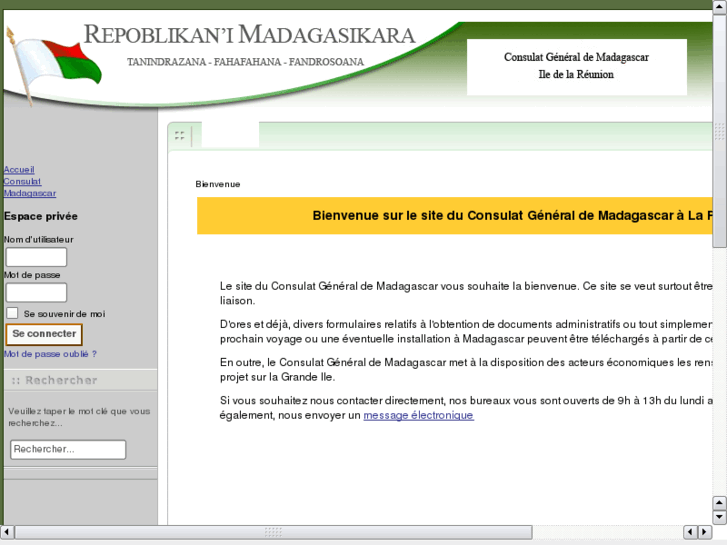Click the Repoblikan'i Madagasikara title
727x545 pixels.
point(249,35)
